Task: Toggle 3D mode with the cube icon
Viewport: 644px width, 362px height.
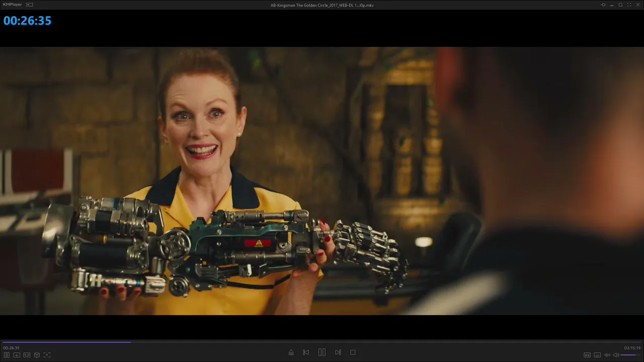Action: pyautogui.click(x=37, y=355)
